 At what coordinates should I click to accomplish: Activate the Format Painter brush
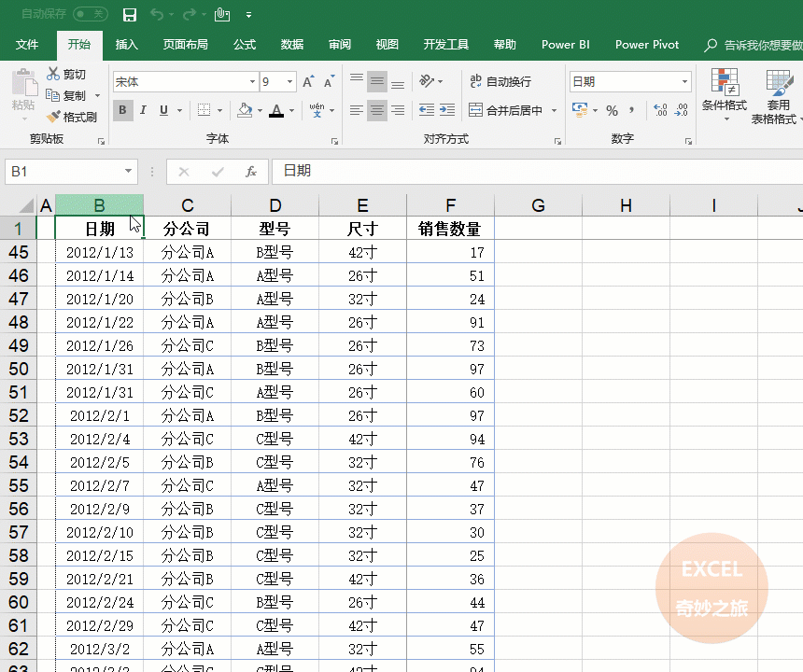[x=52, y=118]
